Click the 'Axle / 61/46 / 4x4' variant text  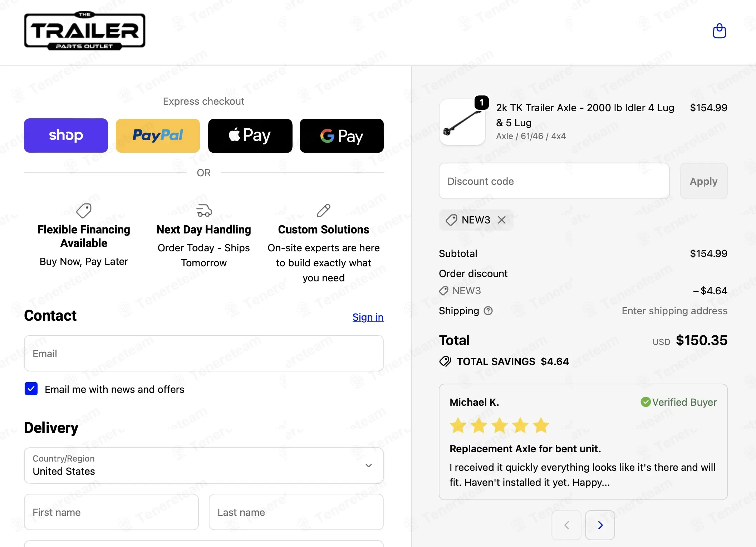531,136
